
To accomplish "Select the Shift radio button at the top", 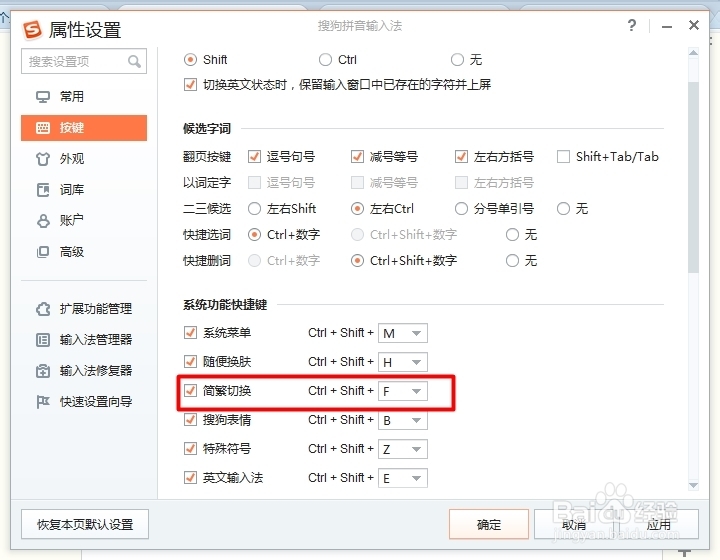I will coord(190,60).
